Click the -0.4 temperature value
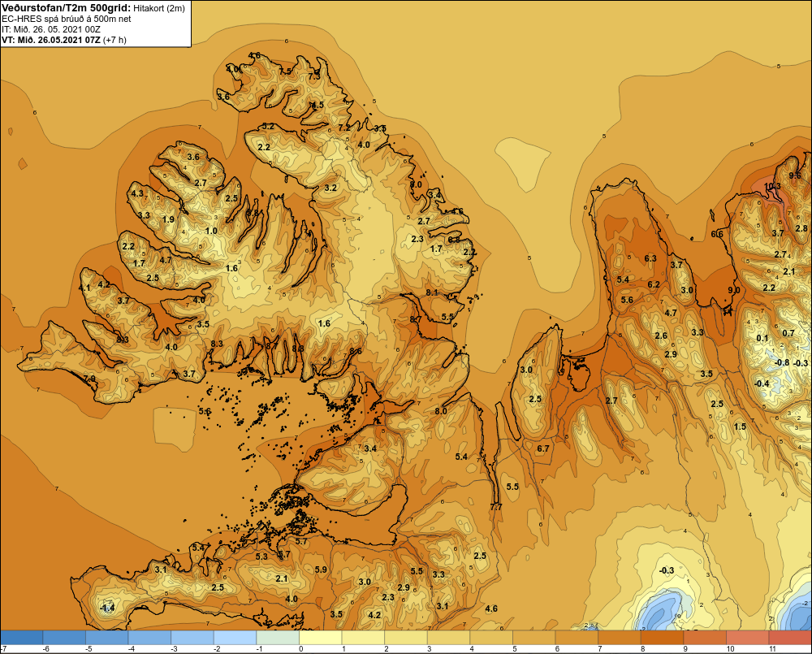This screenshot has width=812, height=654. (x=762, y=383)
